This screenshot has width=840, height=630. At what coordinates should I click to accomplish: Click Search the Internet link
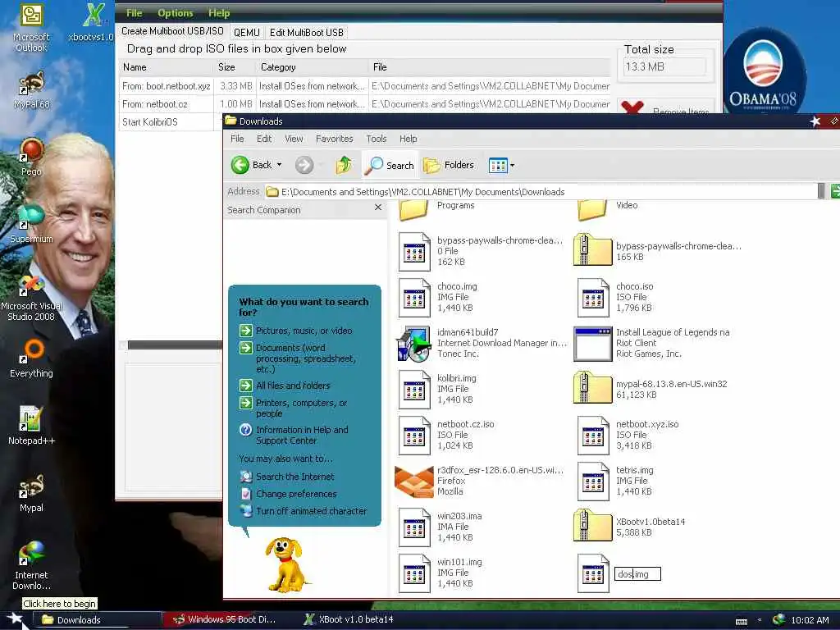click(x=294, y=477)
